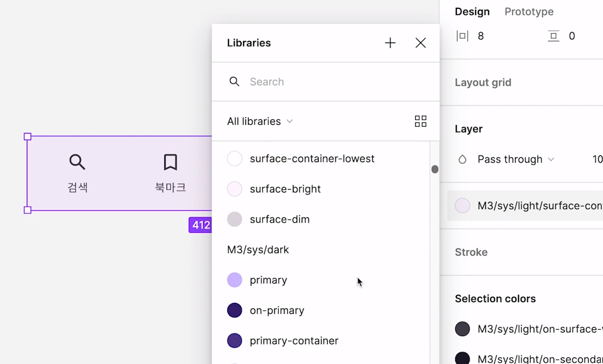Click the magnifier icon in Libraries search
Image resolution: width=603 pixels, height=364 pixels.
click(234, 82)
